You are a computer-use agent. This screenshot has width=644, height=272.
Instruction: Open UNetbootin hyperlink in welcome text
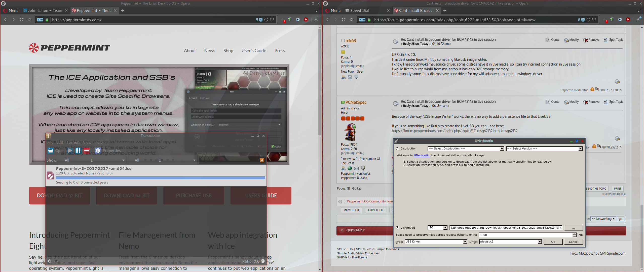click(422, 156)
